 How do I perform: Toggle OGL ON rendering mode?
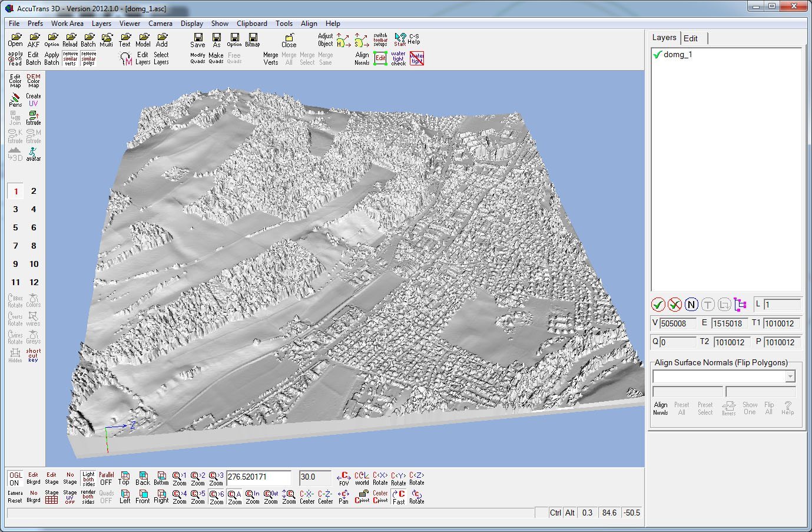[x=15, y=478]
